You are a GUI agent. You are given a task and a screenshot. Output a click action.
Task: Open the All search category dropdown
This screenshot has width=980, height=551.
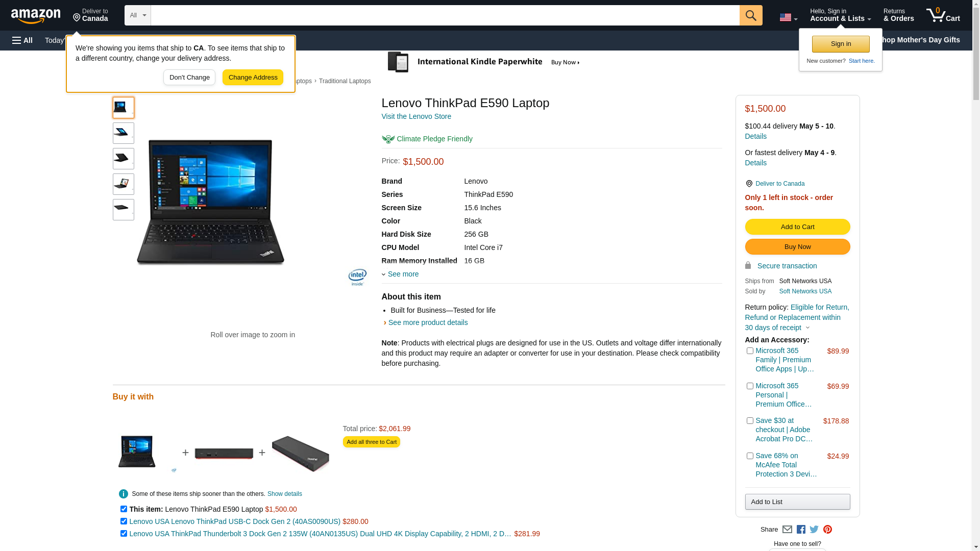pyautogui.click(x=138, y=15)
